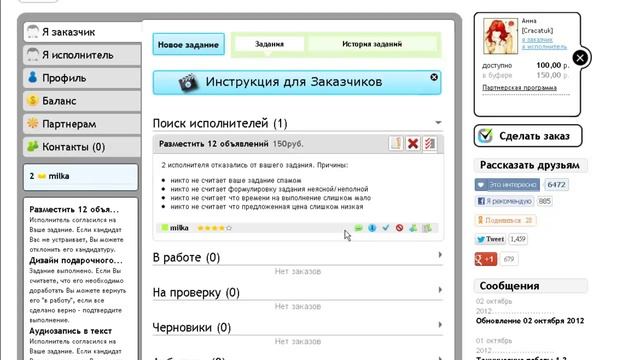Click the 'Разместить 12 объявлений' task title
The image size is (640, 360).
(x=213, y=144)
